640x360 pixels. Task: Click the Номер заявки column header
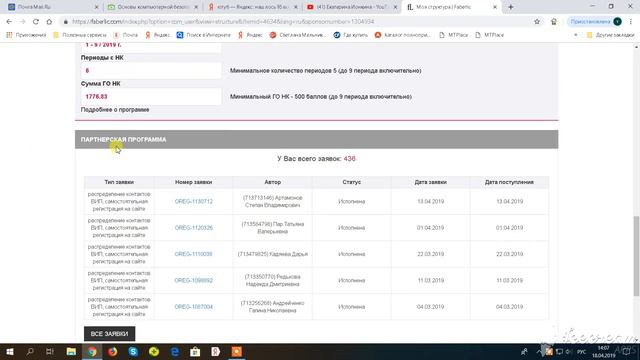coord(193,182)
